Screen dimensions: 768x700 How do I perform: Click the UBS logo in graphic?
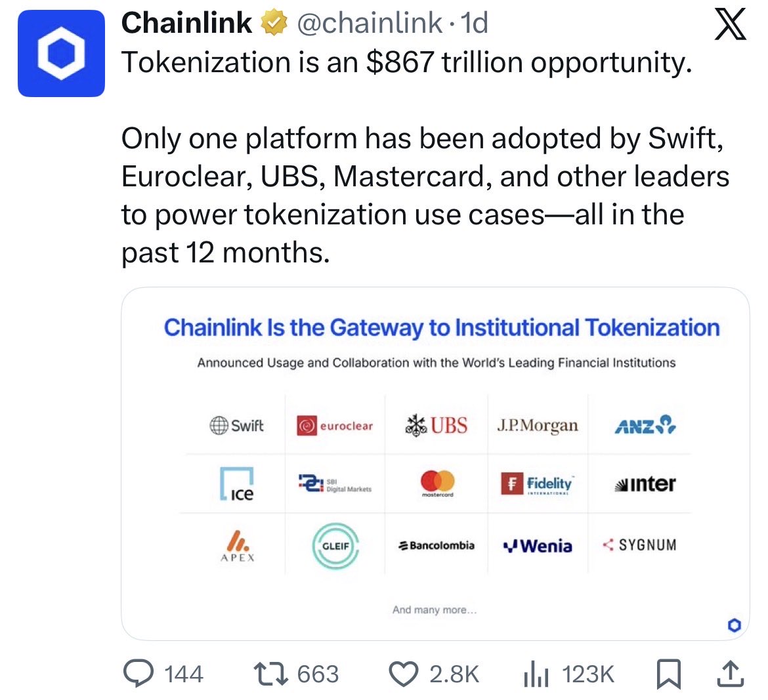point(437,426)
